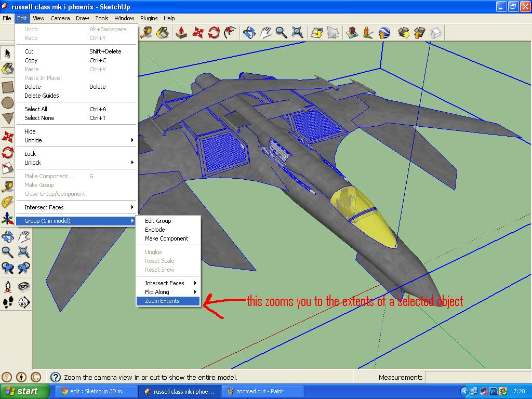Select the Pan hand tool in top toolbar
This screenshot has width=532, height=399.
(265, 33)
